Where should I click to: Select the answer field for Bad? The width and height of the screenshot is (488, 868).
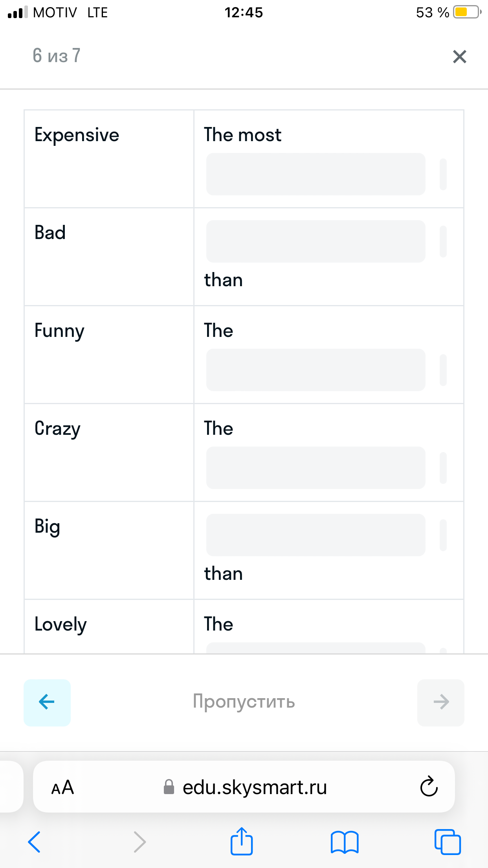316,241
